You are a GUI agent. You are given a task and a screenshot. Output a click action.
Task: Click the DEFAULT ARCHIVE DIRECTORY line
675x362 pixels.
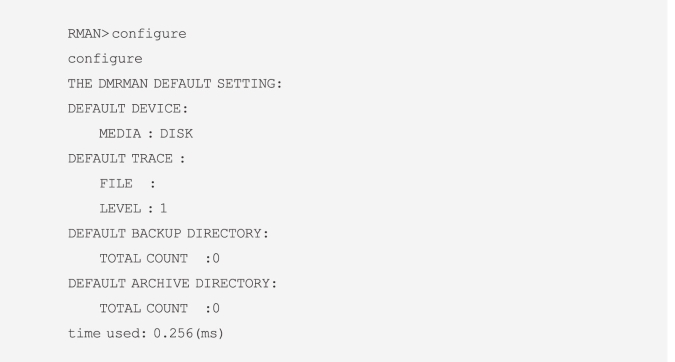[x=172, y=283]
